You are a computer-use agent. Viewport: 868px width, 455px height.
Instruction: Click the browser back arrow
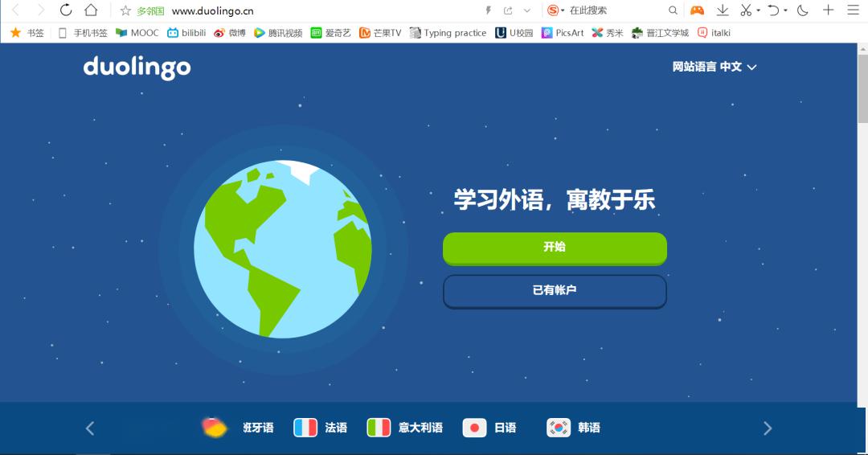(16, 10)
